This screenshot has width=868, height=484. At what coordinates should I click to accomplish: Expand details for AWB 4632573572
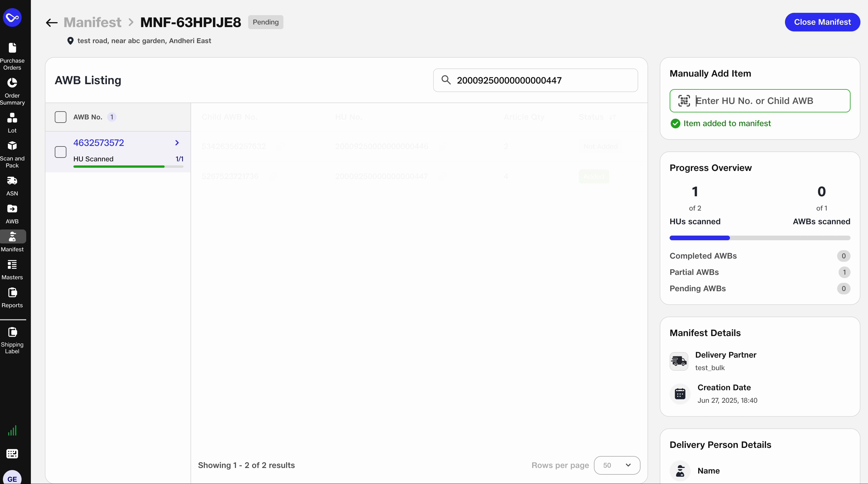pos(177,142)
